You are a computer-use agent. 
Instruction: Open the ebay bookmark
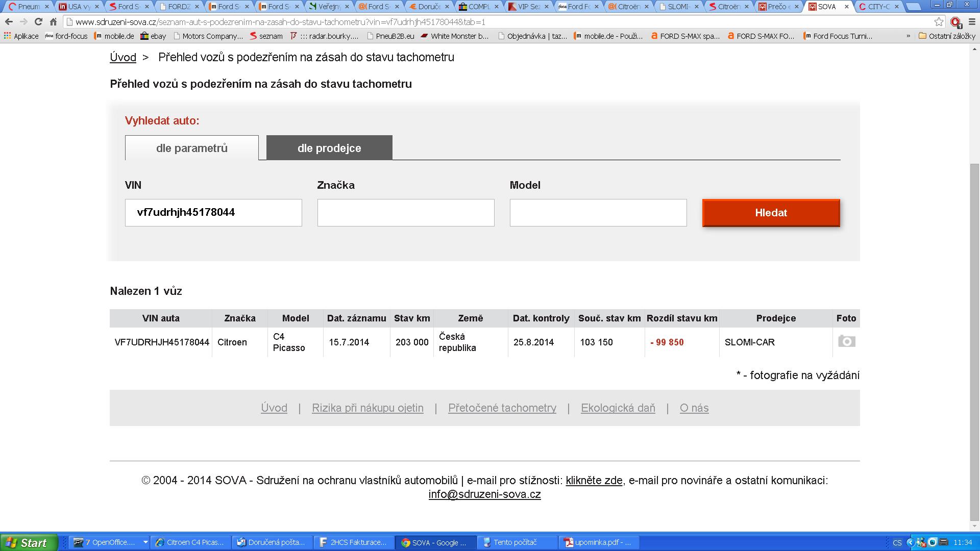tap(153, 36)
